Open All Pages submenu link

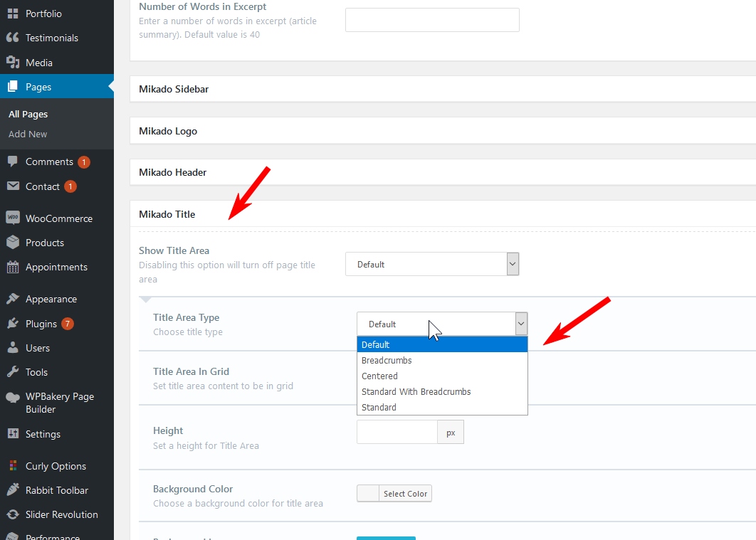tap(28, 114)
